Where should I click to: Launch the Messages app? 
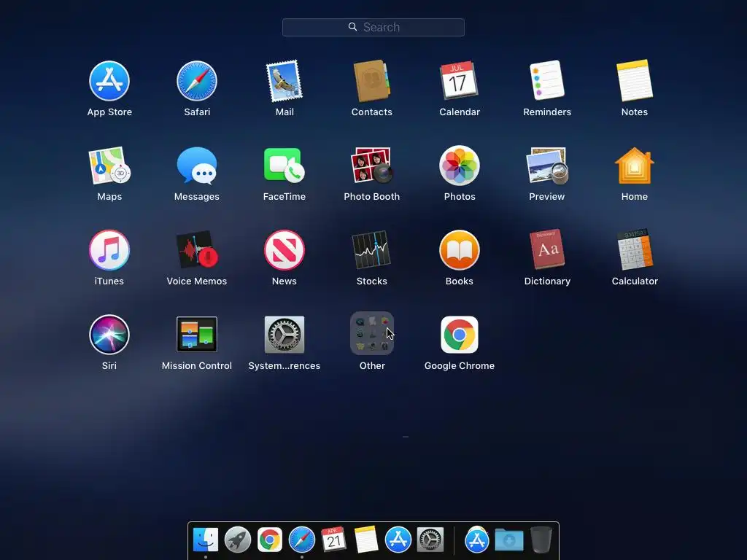(197, 166)
